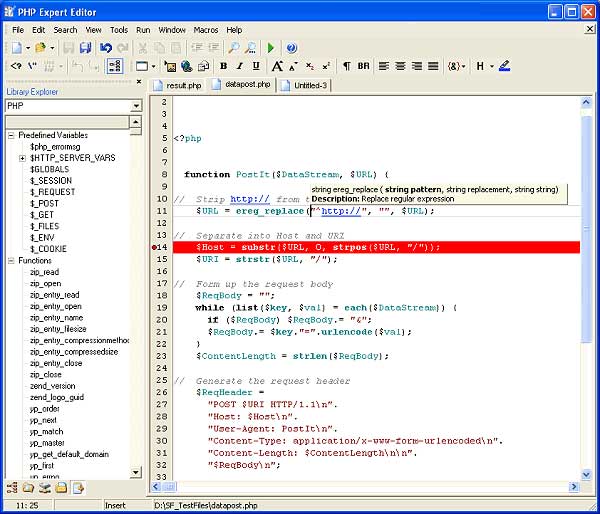Apply superscript formatting
Screen dimensions: 600x514
coord(326,66)
